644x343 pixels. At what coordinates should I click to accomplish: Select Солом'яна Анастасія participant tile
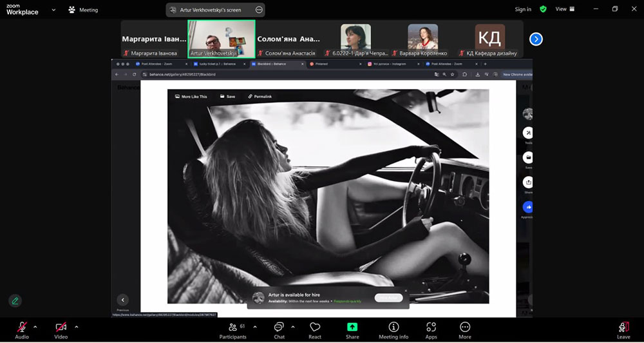coord(289,39)
